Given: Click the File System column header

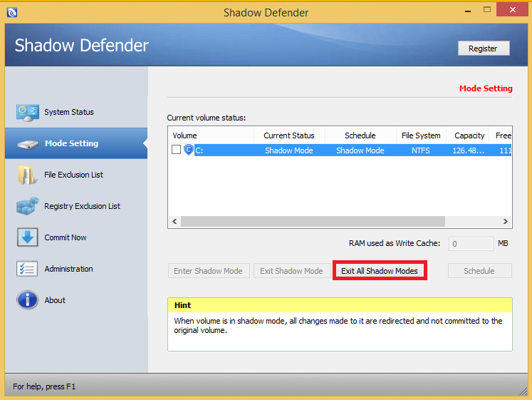Looking at the screenshot, I should click(421, 135).
